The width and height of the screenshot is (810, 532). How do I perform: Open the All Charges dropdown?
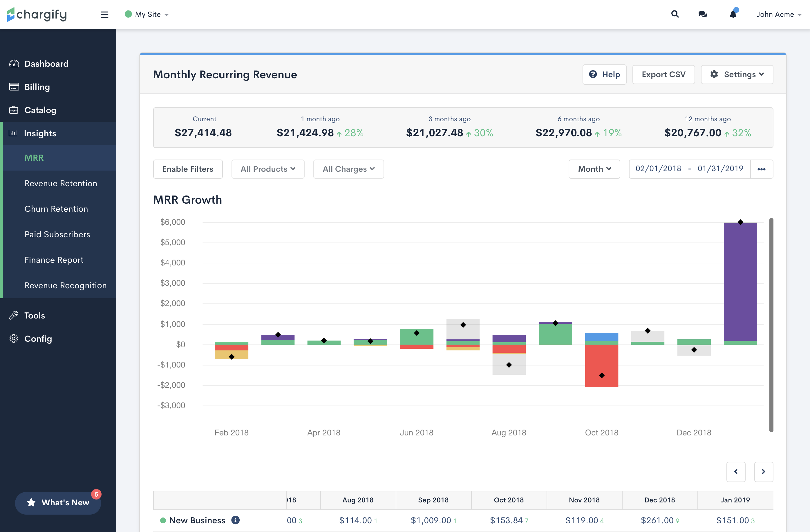(348, 169)
